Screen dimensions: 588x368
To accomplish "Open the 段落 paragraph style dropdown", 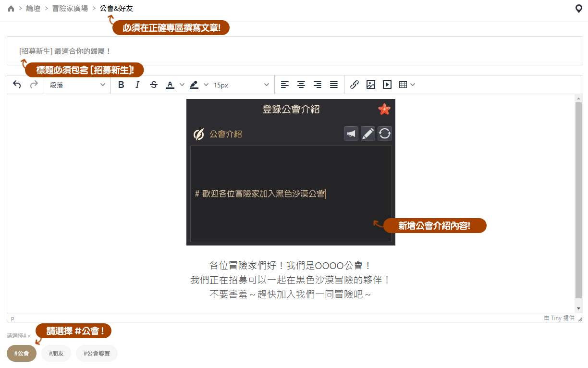I will (77, 85).
